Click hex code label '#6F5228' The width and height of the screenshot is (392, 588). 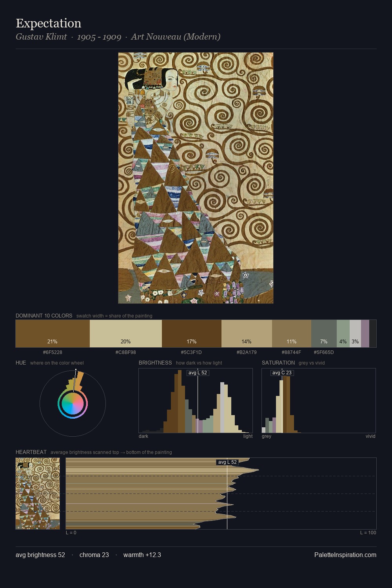click(53, 352)
